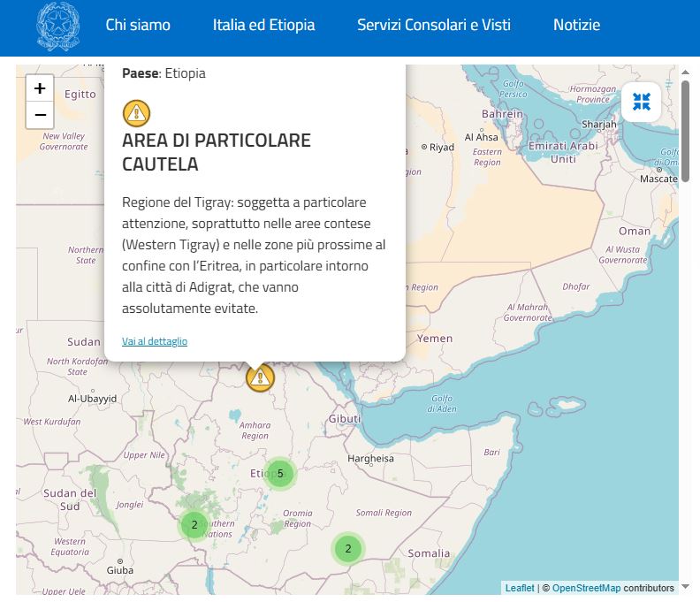
Task: Open Servizi Consolari e Visti menu
Action: pyautogui.click(x=434, y=25)
